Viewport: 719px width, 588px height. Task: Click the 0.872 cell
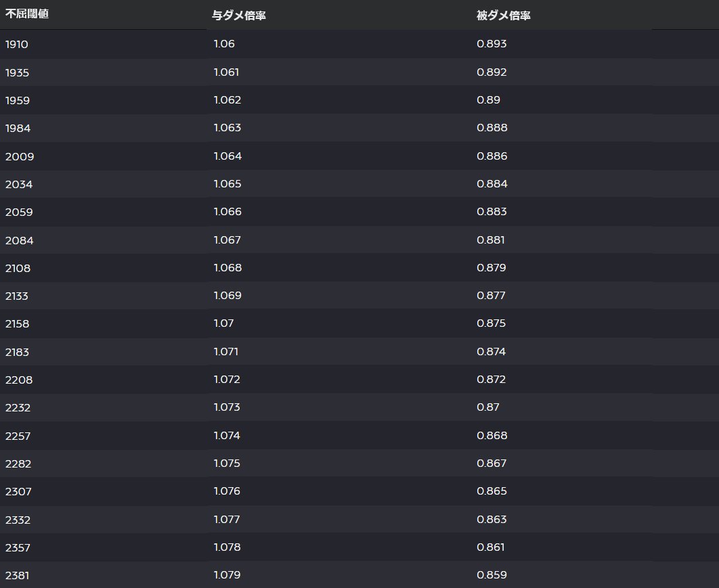pos(491,380)
